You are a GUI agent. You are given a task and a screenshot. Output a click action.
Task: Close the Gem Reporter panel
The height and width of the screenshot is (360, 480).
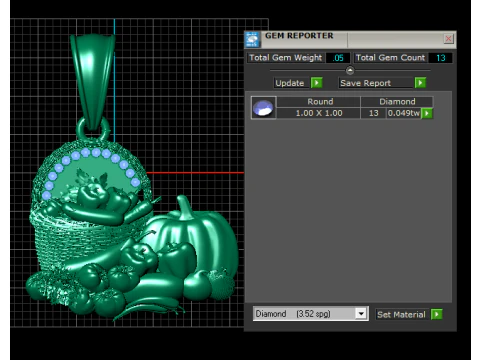(x=448, y=39)
